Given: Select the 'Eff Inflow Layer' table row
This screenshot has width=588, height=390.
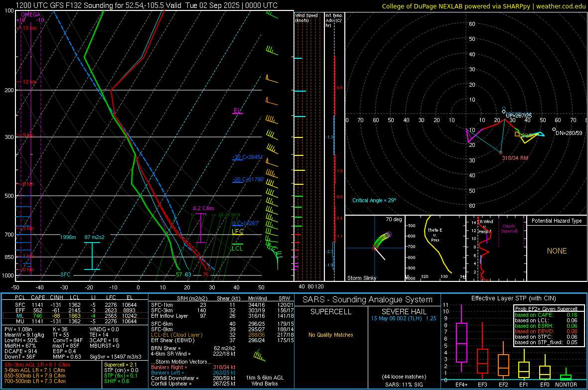Looking at the screenshot, I should coord(222,316).
